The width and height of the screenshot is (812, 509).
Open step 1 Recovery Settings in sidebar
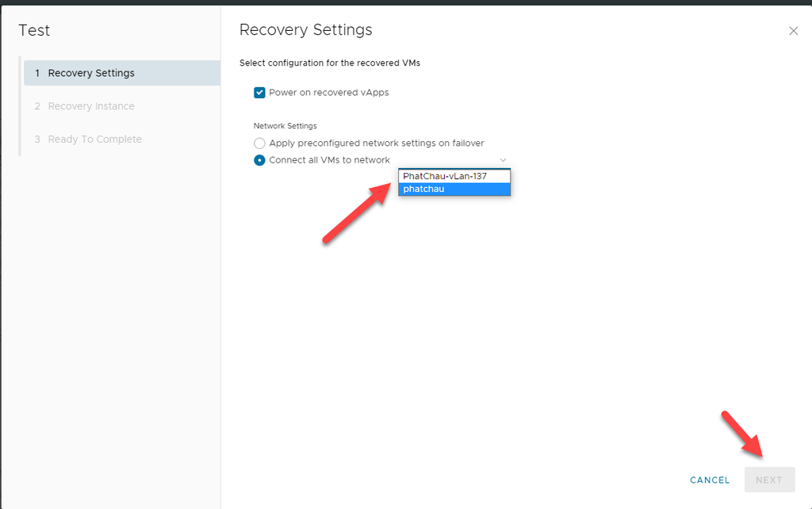[91, 73]
